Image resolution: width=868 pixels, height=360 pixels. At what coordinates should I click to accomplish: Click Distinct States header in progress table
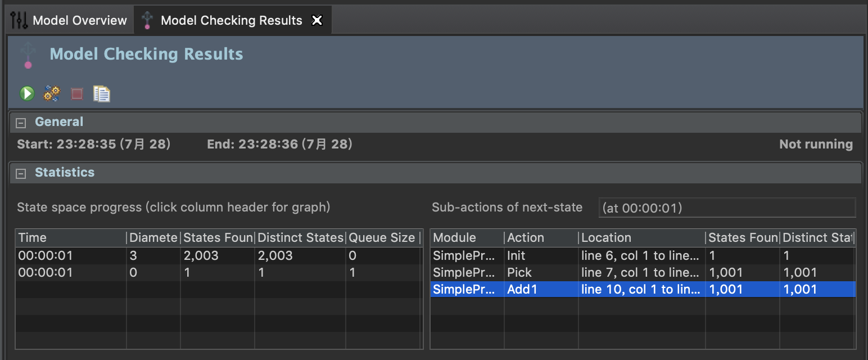coord(300,238)
